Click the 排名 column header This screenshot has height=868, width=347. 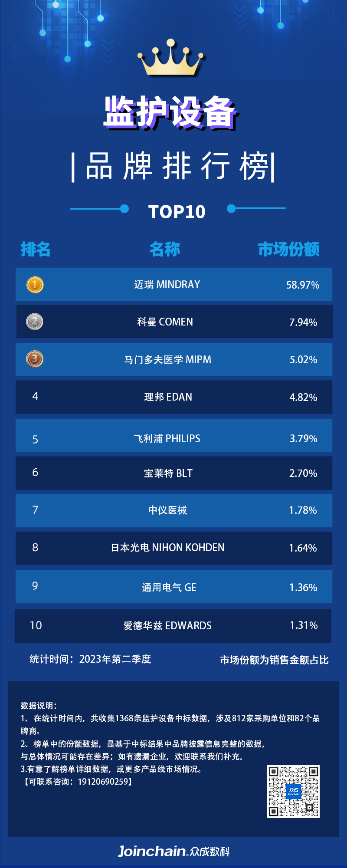click(36, 249)
